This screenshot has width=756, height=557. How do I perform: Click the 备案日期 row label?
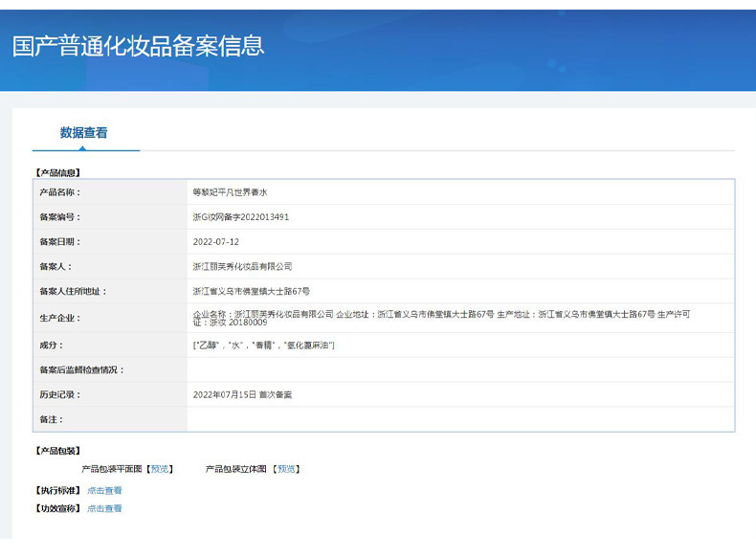[x=60, y=242]
